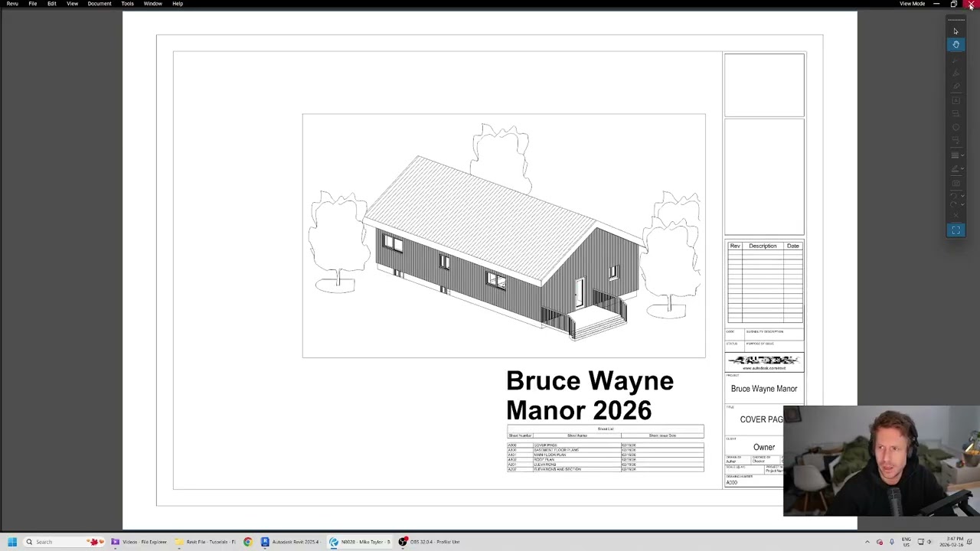Select the Ellipse markup tool

click(955, 128)
